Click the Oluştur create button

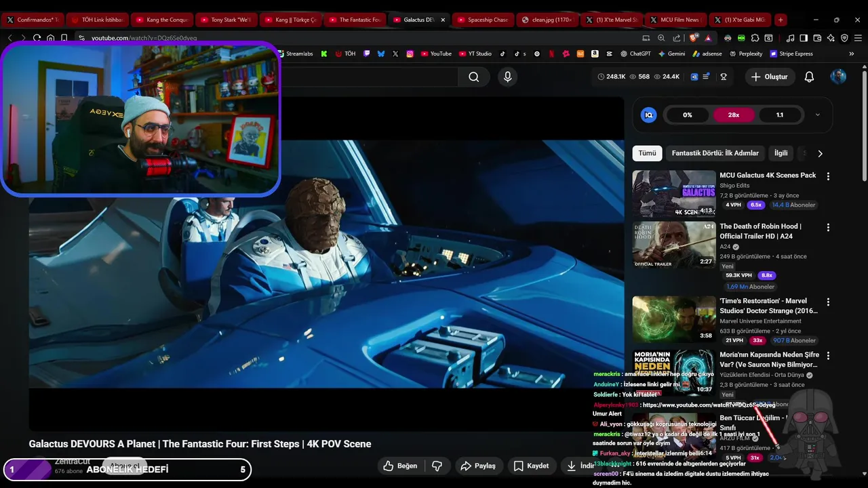(769, 77)
